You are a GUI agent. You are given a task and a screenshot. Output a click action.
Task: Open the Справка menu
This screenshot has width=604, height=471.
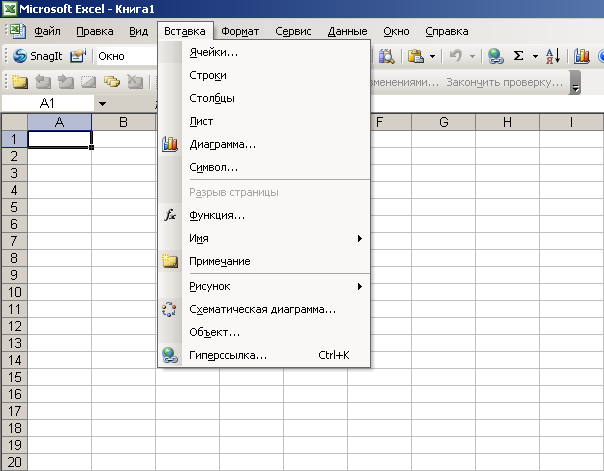tap(447, 31)
